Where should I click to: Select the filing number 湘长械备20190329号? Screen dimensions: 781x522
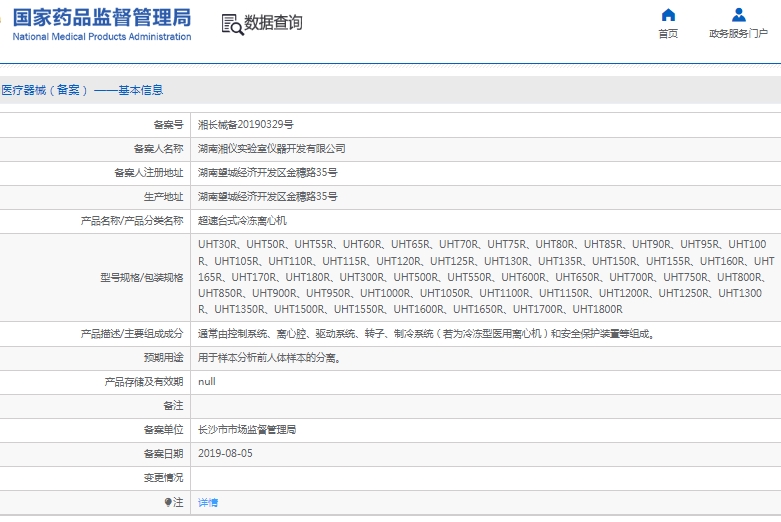246,125
